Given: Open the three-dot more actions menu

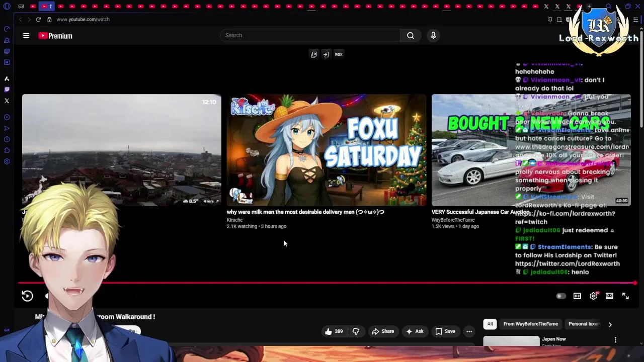Looking at the screenshot, I should point(469,331).
